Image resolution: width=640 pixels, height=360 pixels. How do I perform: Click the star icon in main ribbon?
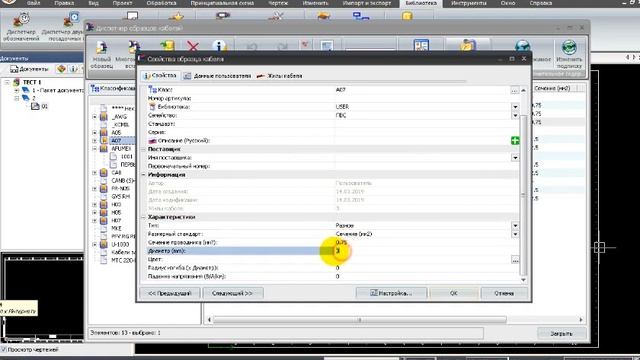177,17
